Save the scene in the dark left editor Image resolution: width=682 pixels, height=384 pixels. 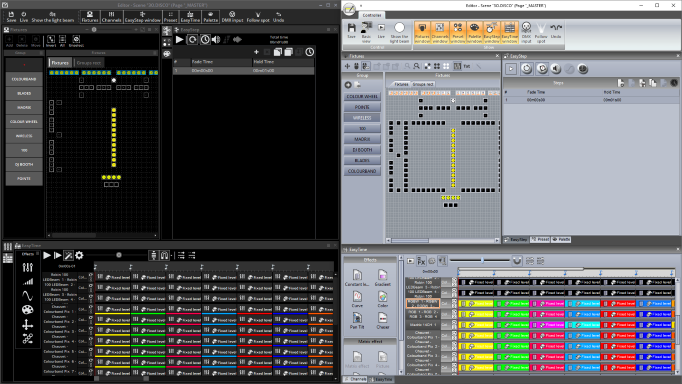tap(11, 17)
